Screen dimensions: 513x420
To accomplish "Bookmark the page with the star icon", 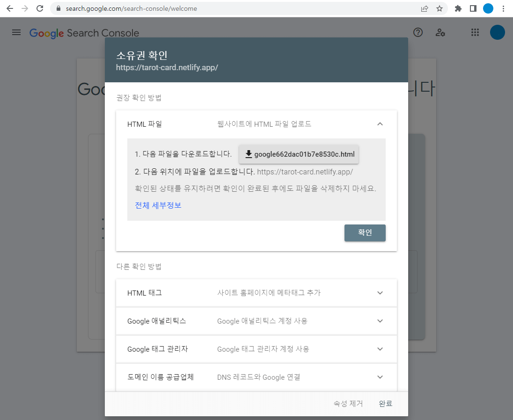I will point(439,8).
